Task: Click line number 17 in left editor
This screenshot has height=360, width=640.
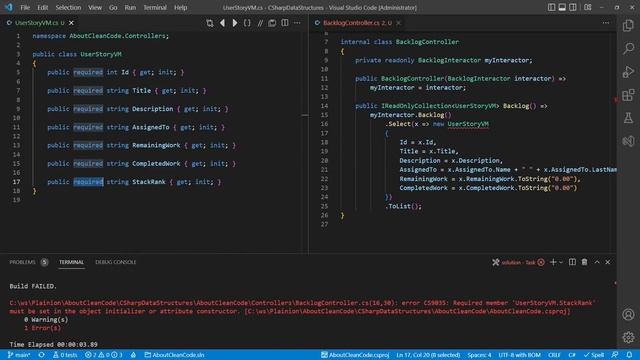Action: 16,182
